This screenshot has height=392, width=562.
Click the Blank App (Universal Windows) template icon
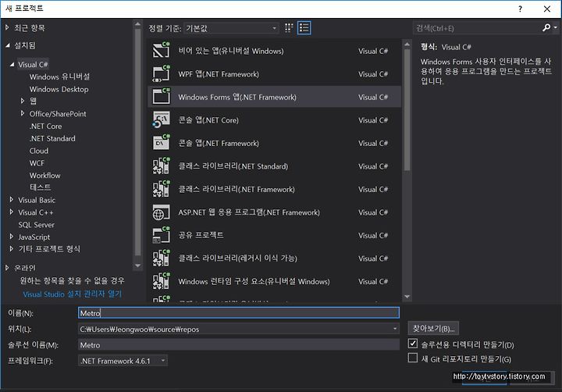tap(162, 51)
